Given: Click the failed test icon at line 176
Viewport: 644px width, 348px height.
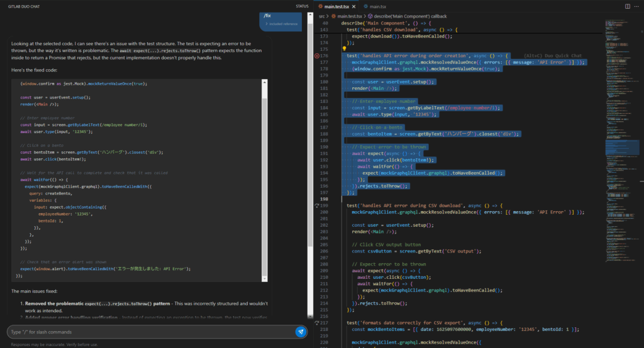Looking at the screenshot, I should 317,56.
